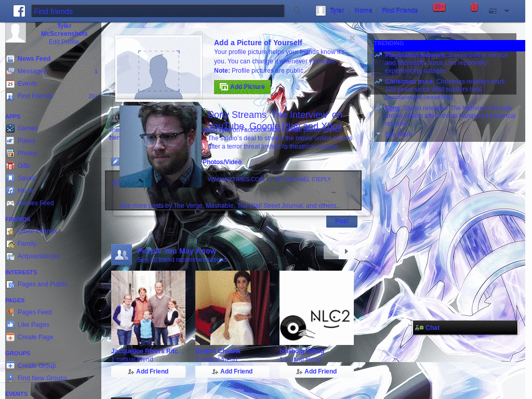Image resolution: width=532 pixels, height=399 pixels.
Task: Click in the Find friends search field
Action: [x=158, y=11]
